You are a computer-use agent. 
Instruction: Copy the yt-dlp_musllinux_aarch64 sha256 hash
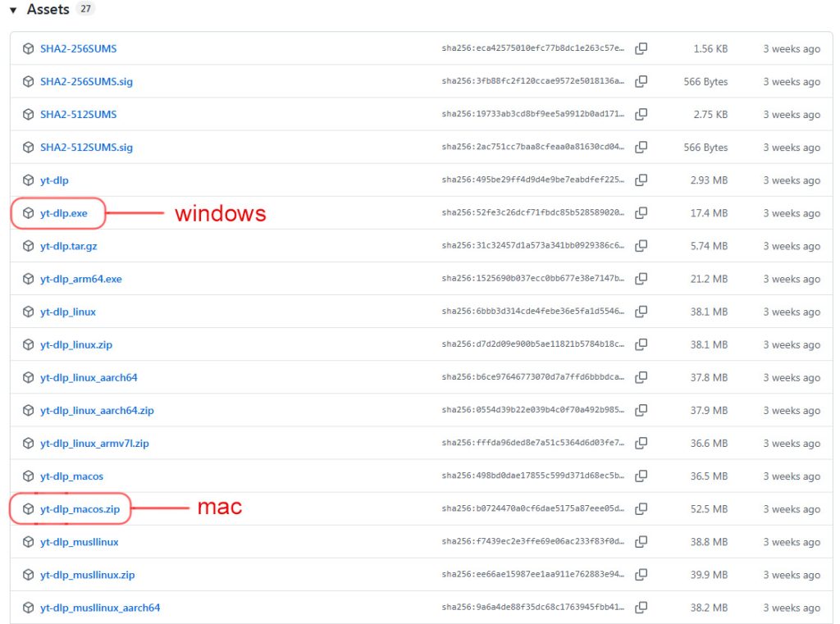coord(641,608)
